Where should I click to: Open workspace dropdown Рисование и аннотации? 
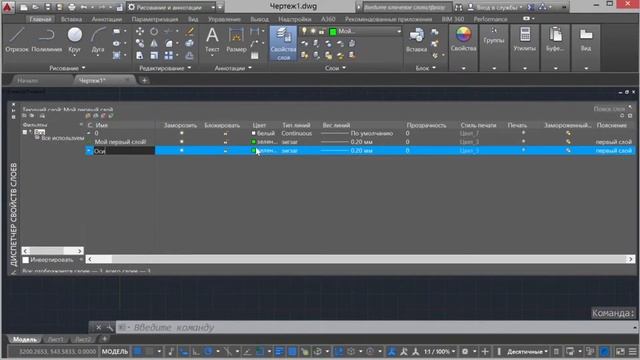tap(171, 7)
